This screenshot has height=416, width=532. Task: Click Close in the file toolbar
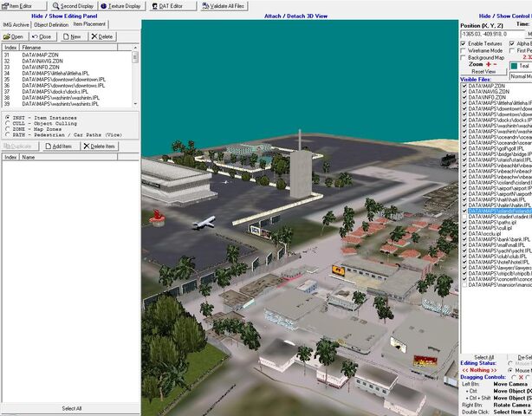coord(42,36)
